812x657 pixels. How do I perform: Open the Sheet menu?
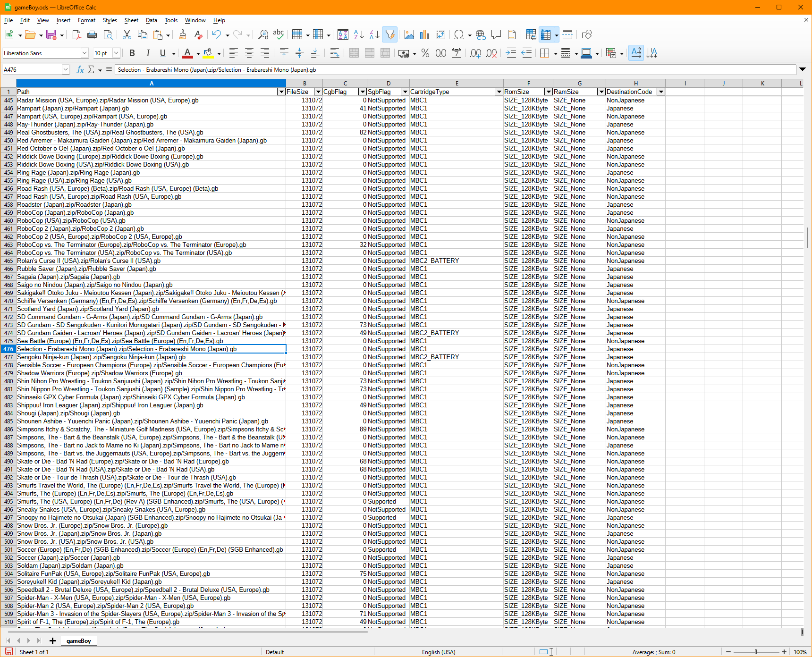131,20
